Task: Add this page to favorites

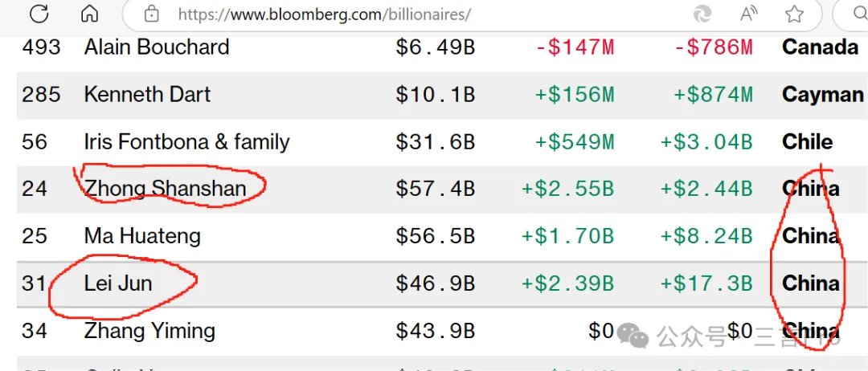Action: point(794,14)
